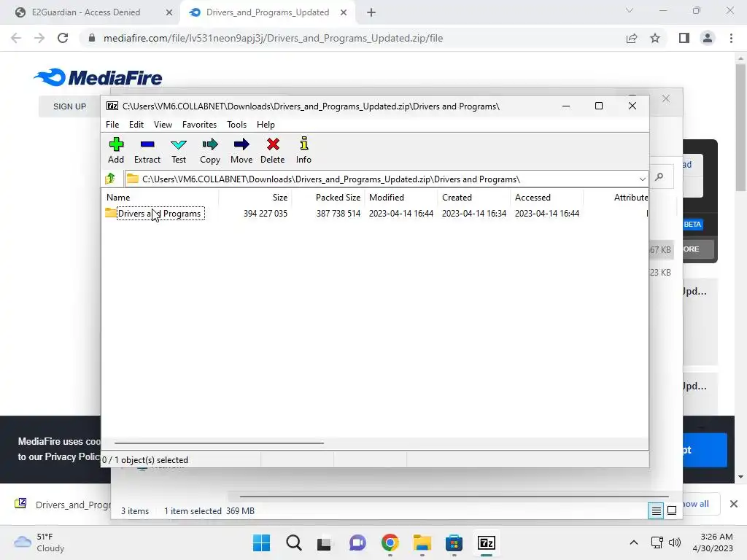Open network status in system tray
Screen dimensions: 747x560
pos(657,542)
